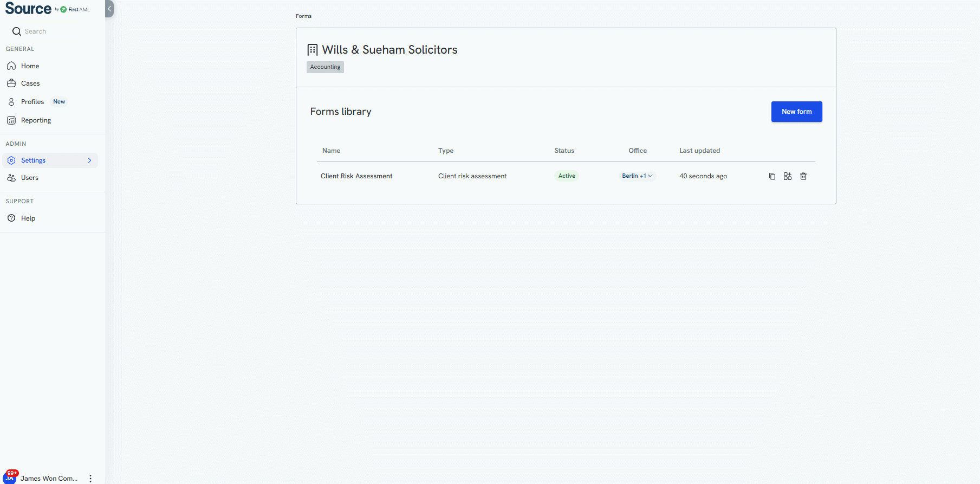Click the New form button
Screen dimensions: 980x484
pyautogui.click(x=796, y=112)
